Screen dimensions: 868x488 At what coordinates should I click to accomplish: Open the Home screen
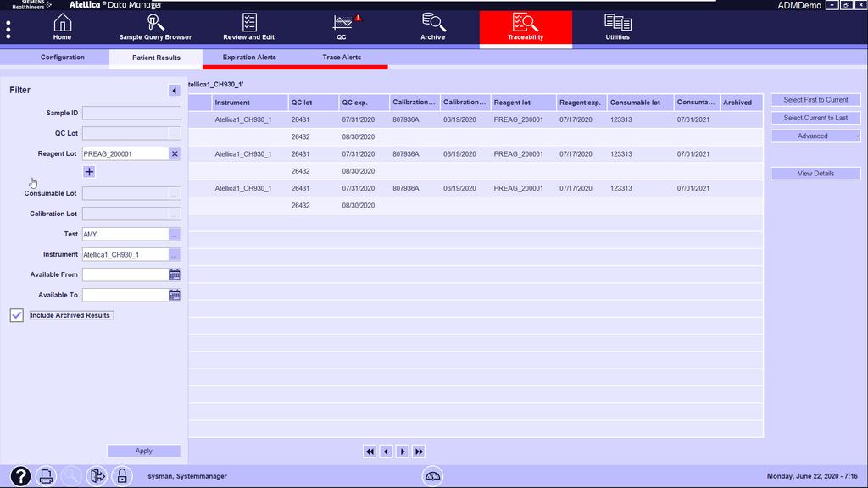pyautogui.click(x=62, y=27)
